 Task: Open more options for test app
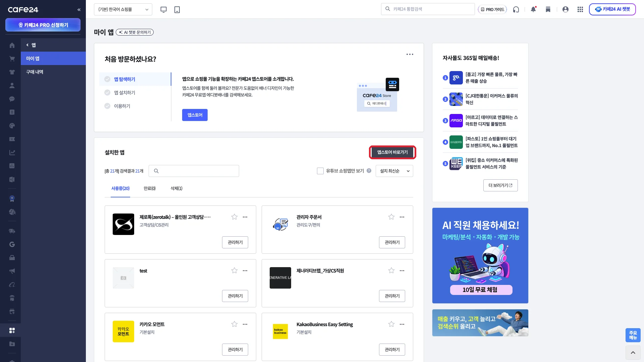click(245, 270)
